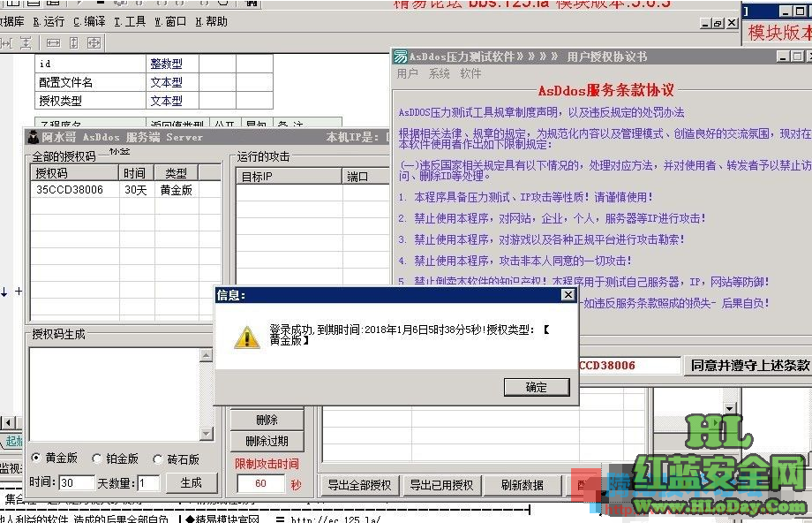812x523 pixels.
Task: Click the 登录成功 message text in dialog
Action: (x=410, y=334)
